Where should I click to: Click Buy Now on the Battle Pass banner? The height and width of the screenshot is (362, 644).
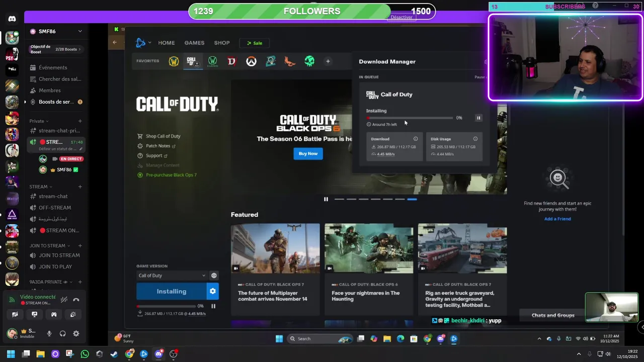(x=308, y=153)
